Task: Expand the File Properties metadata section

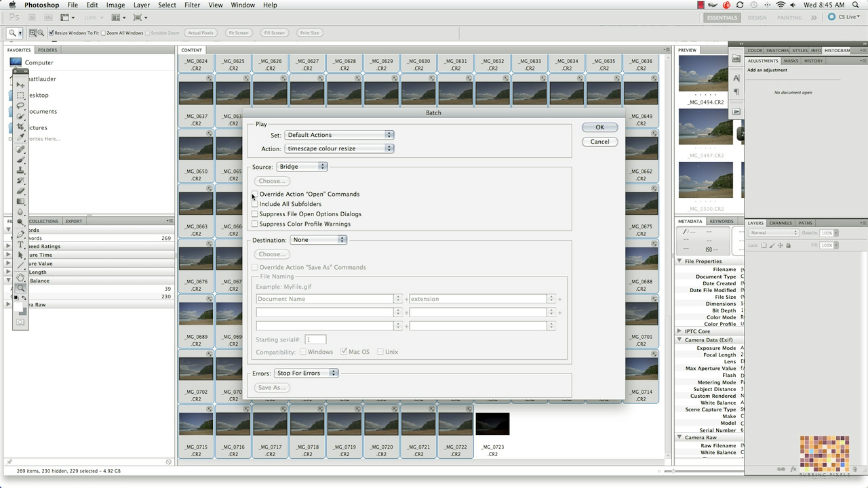Action: pos(680,261)
